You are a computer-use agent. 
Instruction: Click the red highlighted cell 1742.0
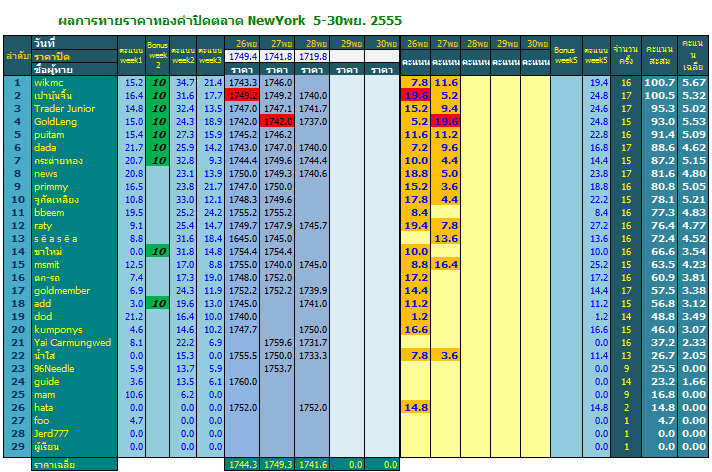(x=277, y=122)
